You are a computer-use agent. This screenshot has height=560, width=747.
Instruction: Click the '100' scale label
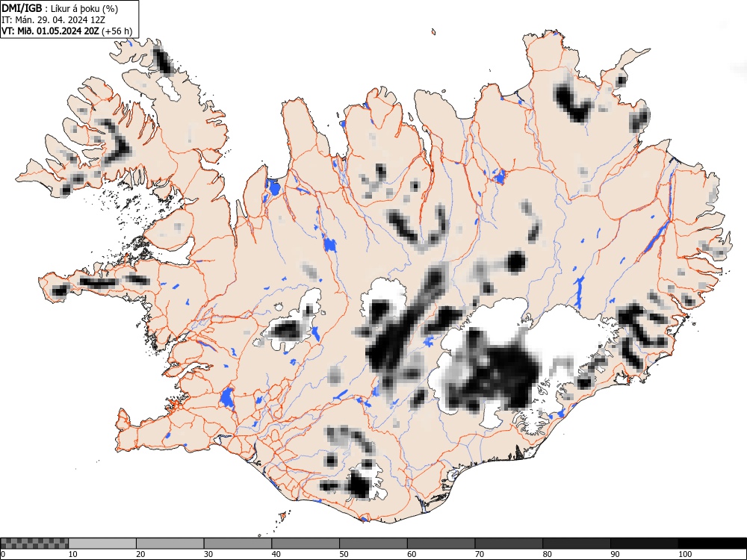[x=684, y=554]
